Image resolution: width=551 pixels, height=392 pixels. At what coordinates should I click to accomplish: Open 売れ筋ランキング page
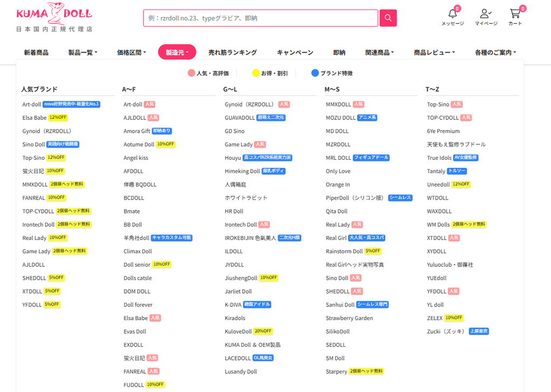[x=232, y=52]
